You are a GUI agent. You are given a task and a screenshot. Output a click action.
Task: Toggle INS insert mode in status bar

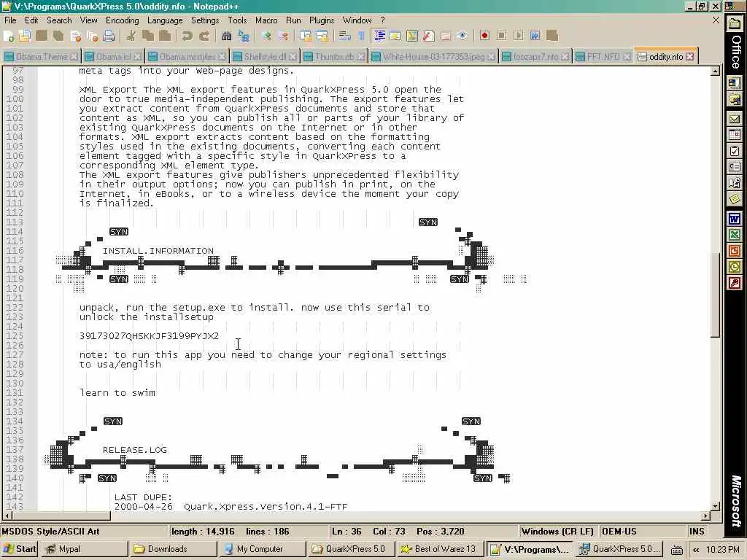[x=696, y=532]
